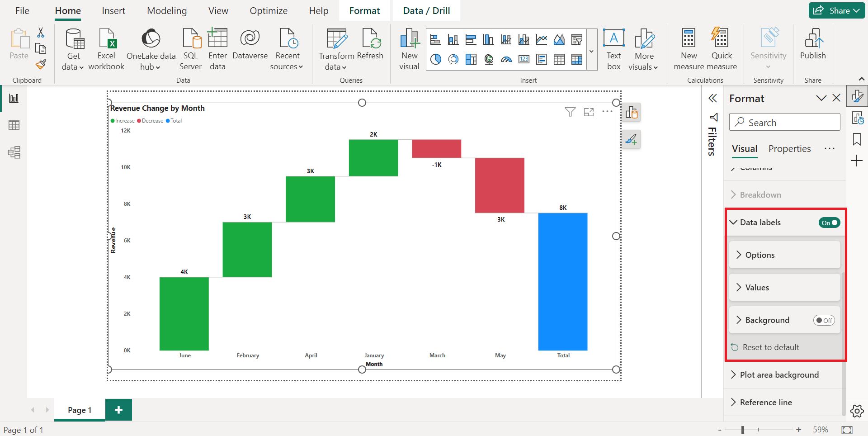Image resolution: width=868 pixels, height=436 pixels.
Task: Insert a donut chart visual
Action: [x=453, y=59]
